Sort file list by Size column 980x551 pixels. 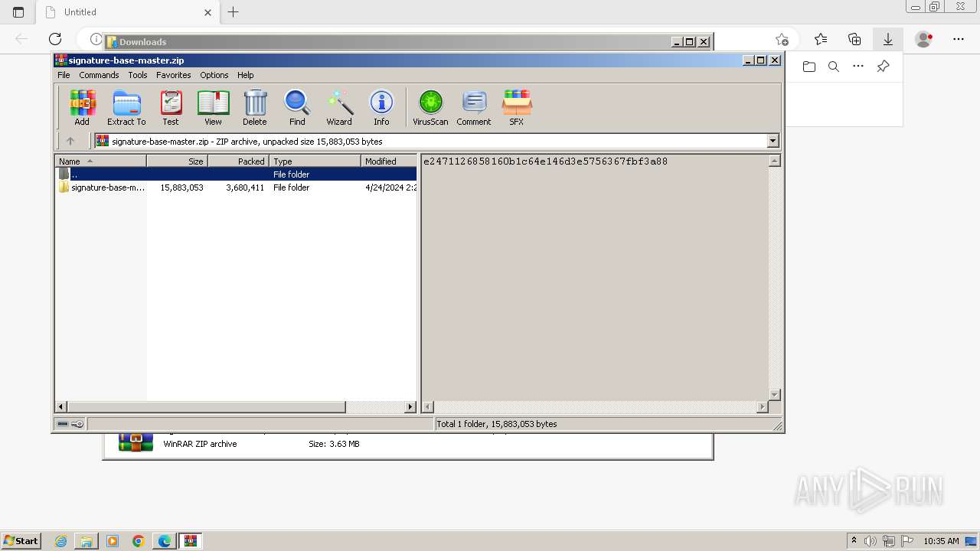(x=177, y=161)
